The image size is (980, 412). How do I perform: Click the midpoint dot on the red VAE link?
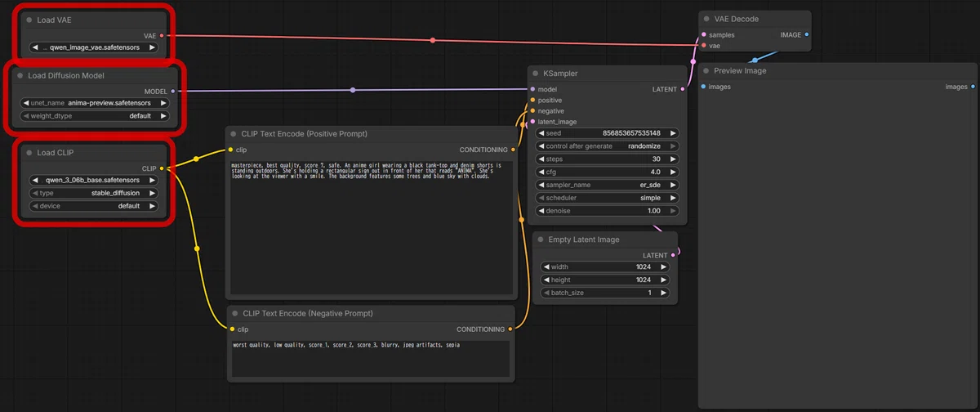point(433,40)
